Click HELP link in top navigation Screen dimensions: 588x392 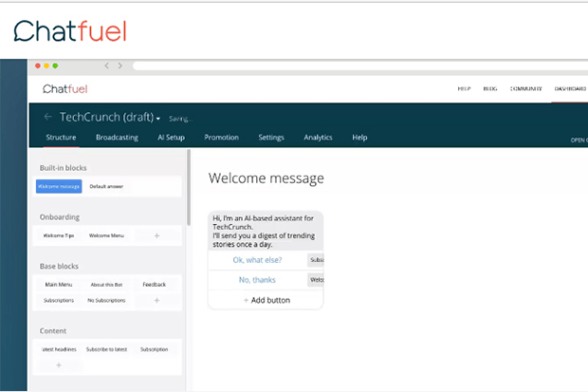(x=464, y=88)
